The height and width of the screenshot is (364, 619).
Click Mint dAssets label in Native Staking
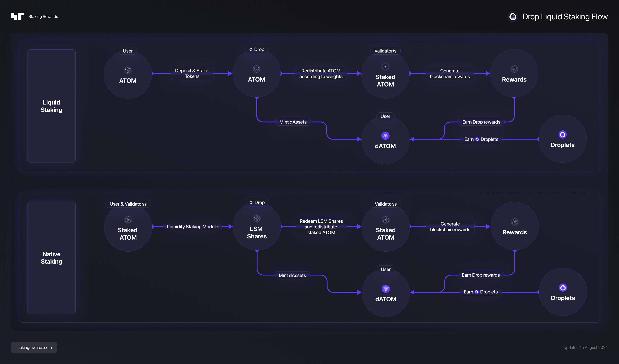(292, 275)
